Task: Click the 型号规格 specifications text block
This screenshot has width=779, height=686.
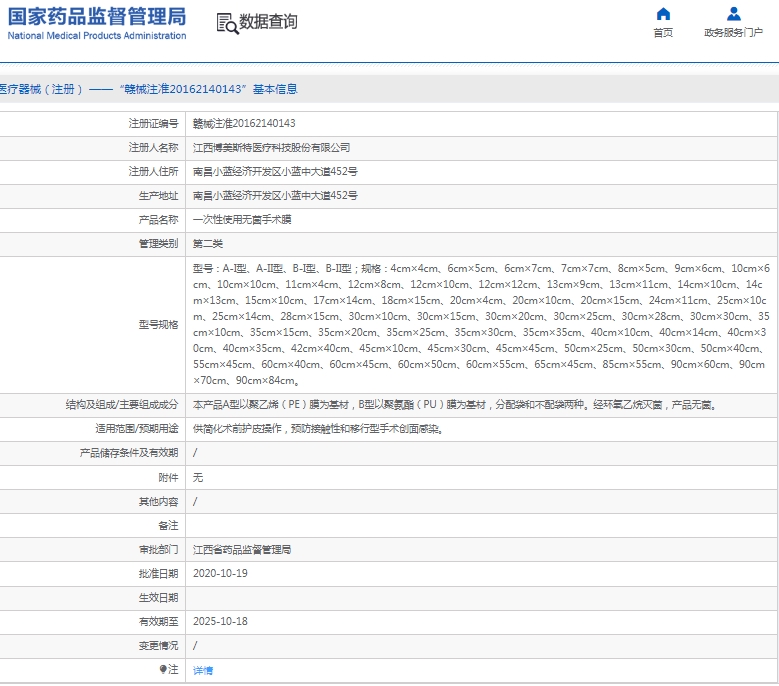Action: 481,324
